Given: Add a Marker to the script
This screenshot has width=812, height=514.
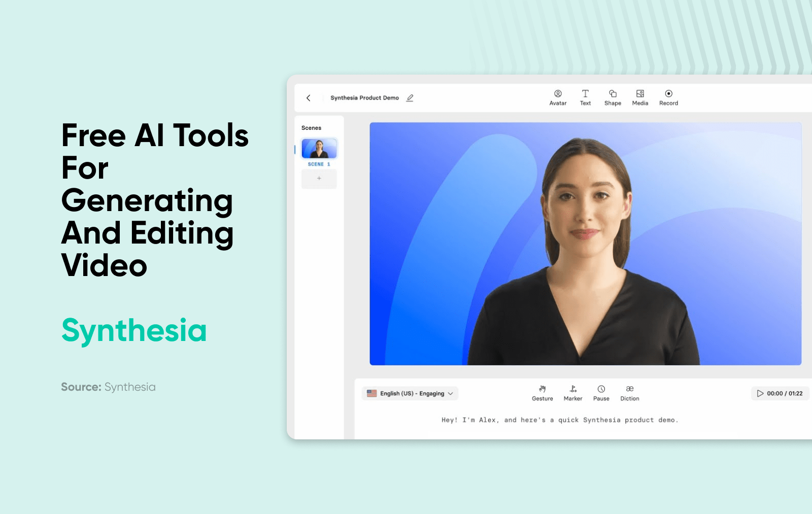Looking at the screenshot, I should click(x=573, y=393).
